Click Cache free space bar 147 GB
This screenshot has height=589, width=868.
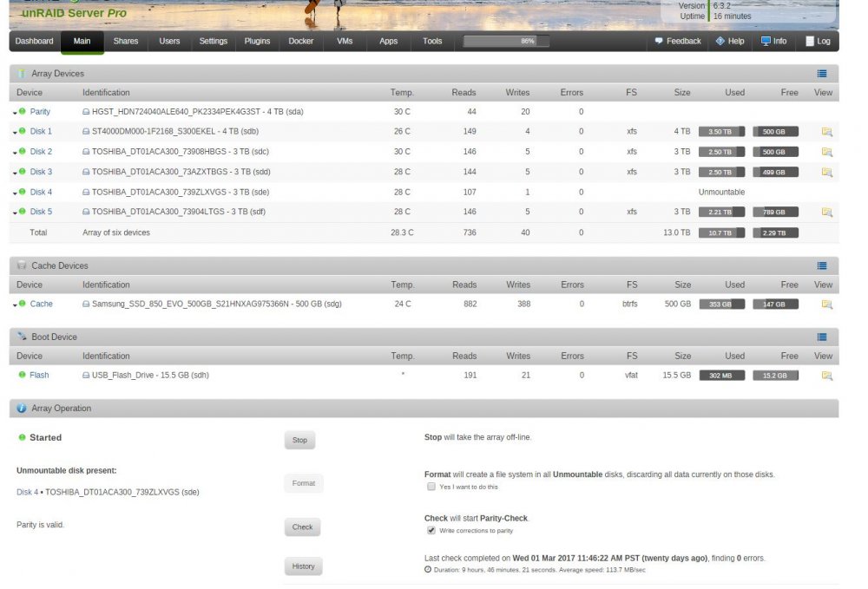775,304
